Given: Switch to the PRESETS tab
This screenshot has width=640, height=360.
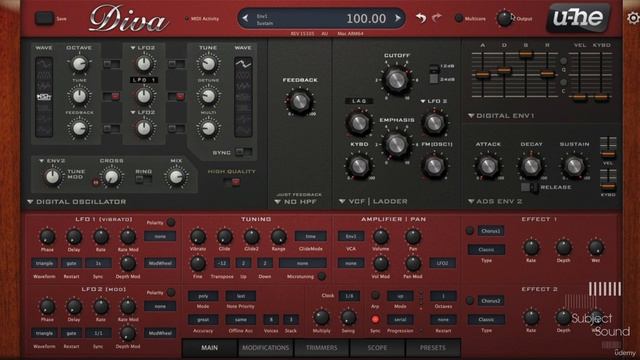Looking at the screenshot, I should [433, 348].
